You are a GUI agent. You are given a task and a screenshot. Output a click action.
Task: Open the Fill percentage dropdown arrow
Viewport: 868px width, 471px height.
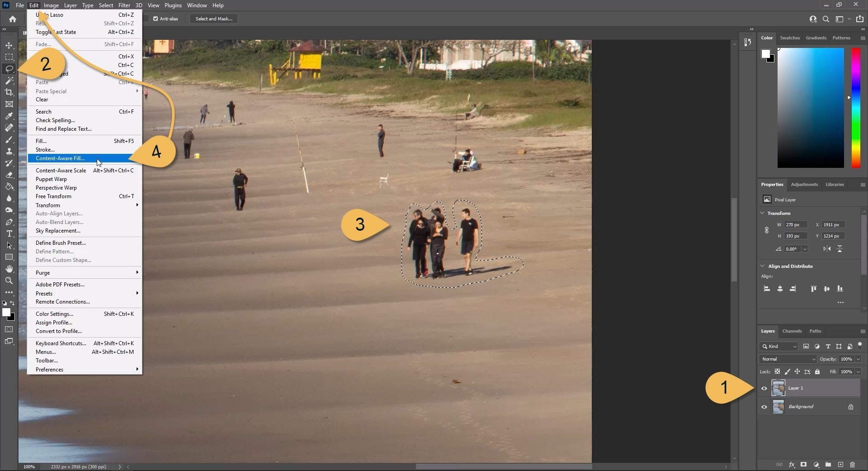[858, 372]
